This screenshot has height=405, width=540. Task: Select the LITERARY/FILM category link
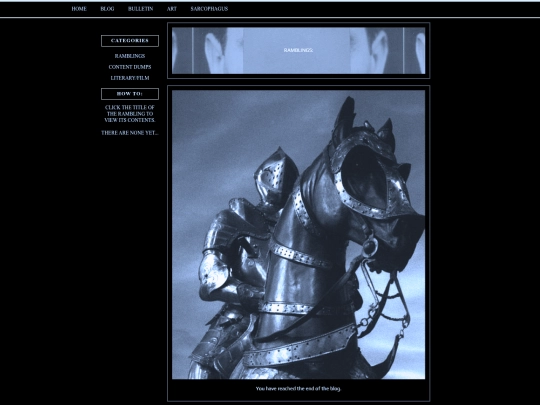tap(130, 78)
